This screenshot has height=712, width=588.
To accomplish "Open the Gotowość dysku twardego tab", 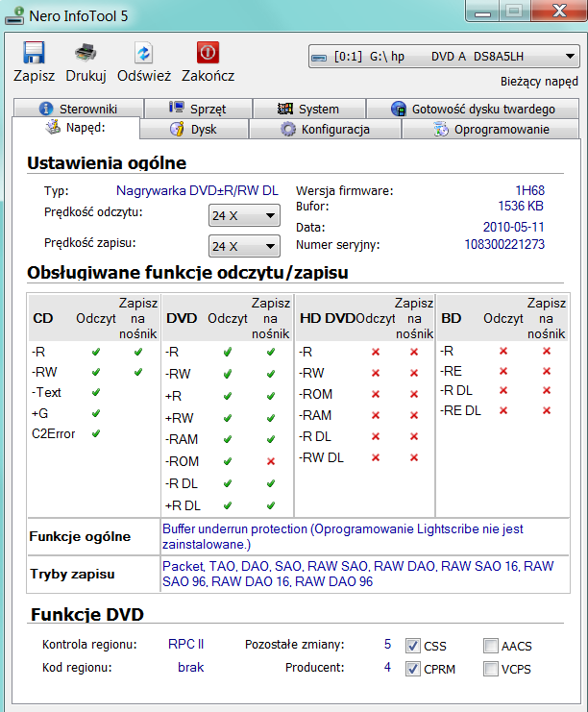I will pos(473,109).
